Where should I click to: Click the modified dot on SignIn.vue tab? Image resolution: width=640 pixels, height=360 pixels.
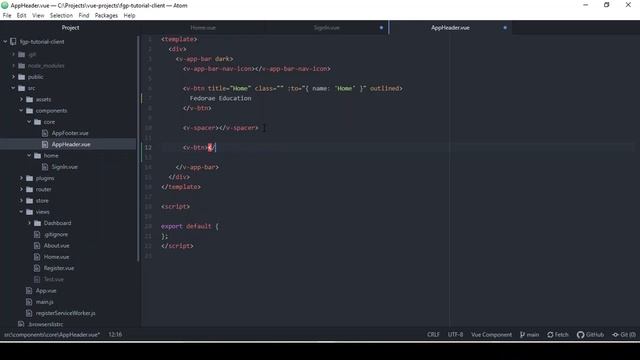381,28
